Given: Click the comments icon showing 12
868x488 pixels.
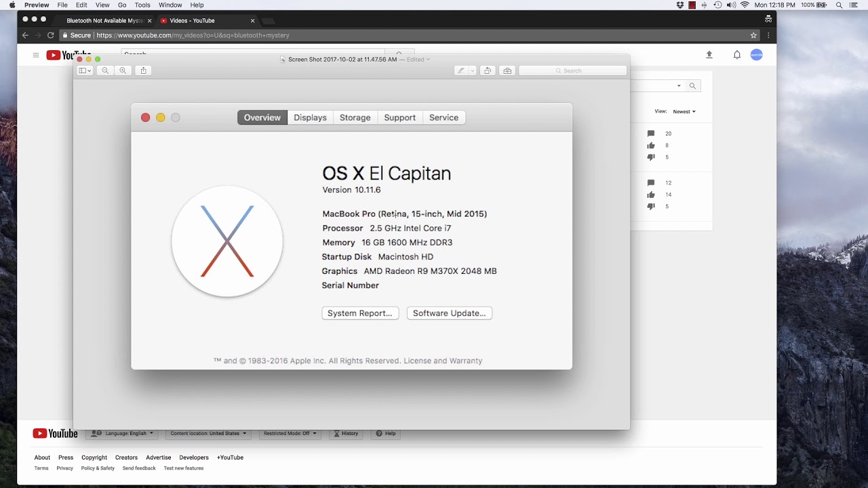Looking at the screenshot, I should (x=651, y=183).
